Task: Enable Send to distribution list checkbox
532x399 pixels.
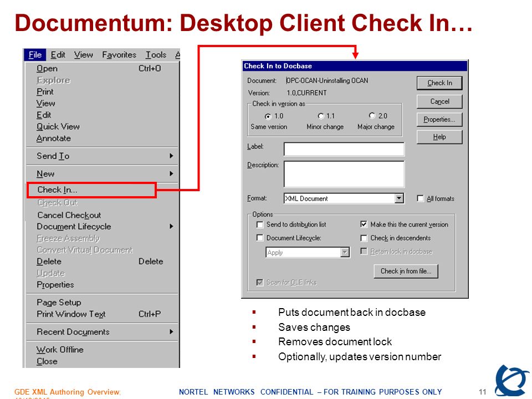Action: pos(260,224)
